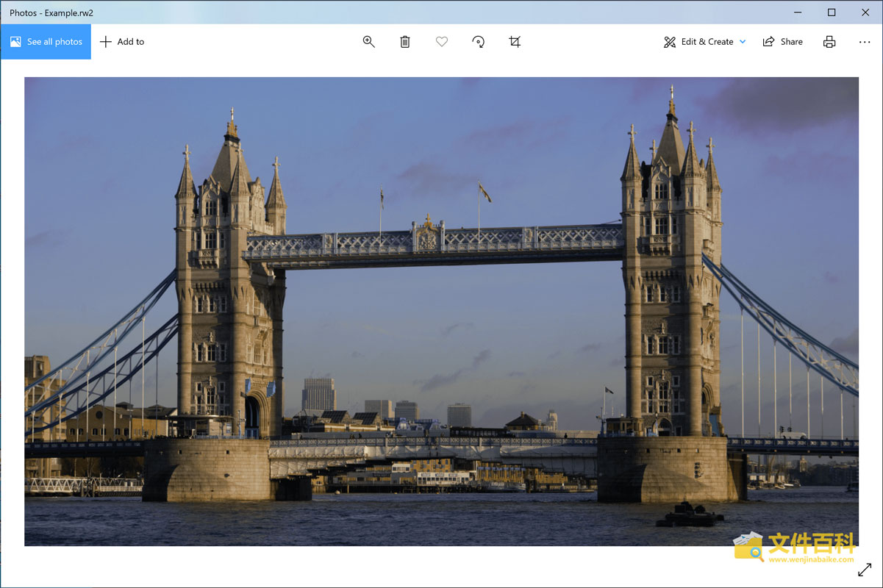883x588 pixels.
Task: Click the See all photos button
Action: pyautogui.click(x=46, y=42)
